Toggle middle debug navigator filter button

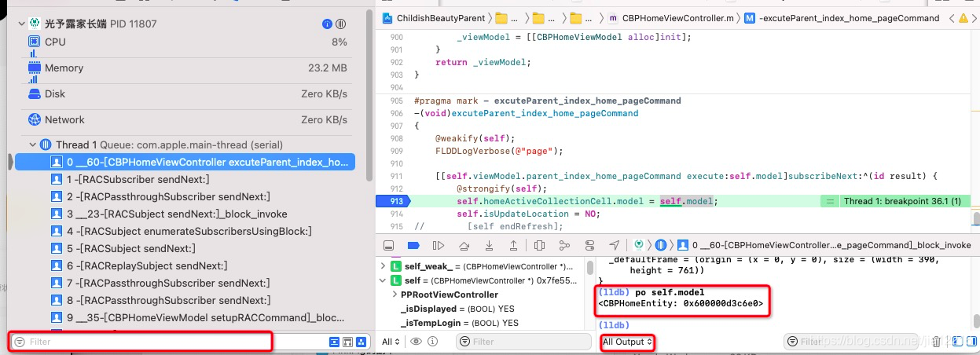[x=348, y=342]
